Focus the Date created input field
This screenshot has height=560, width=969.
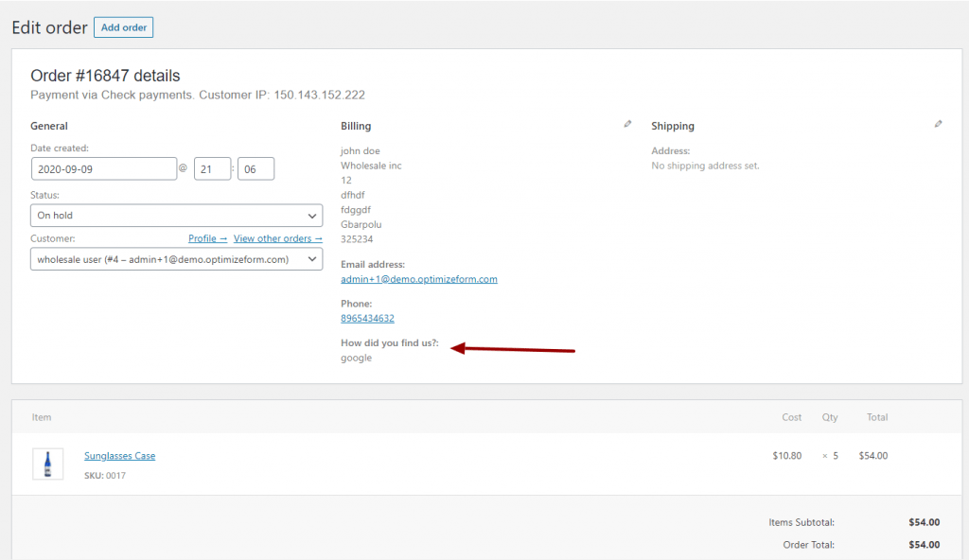[104, 168]
